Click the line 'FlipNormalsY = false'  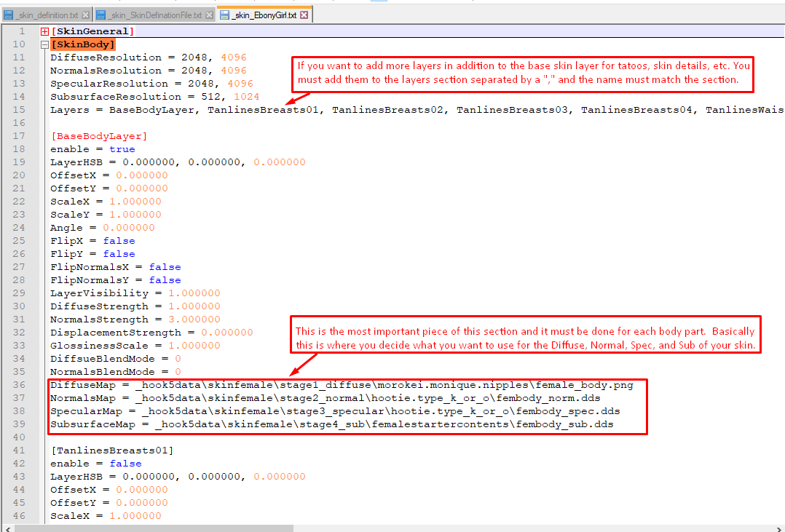(x=116, y=280)
